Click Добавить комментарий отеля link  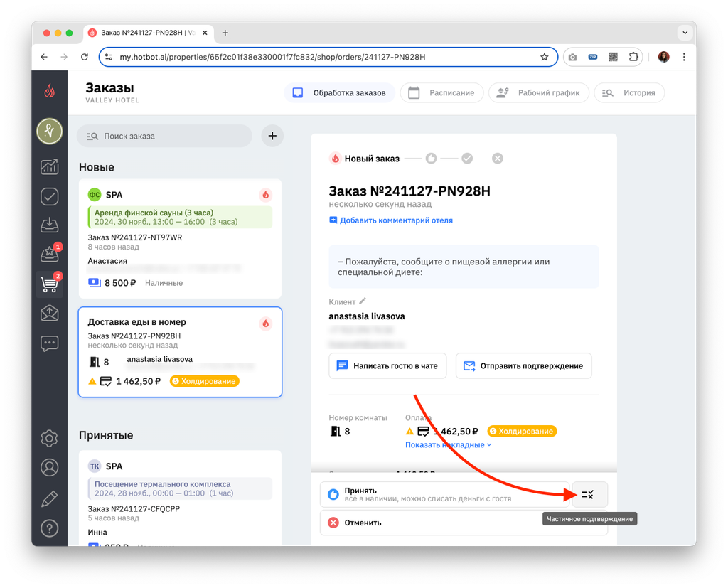point(391,220)
